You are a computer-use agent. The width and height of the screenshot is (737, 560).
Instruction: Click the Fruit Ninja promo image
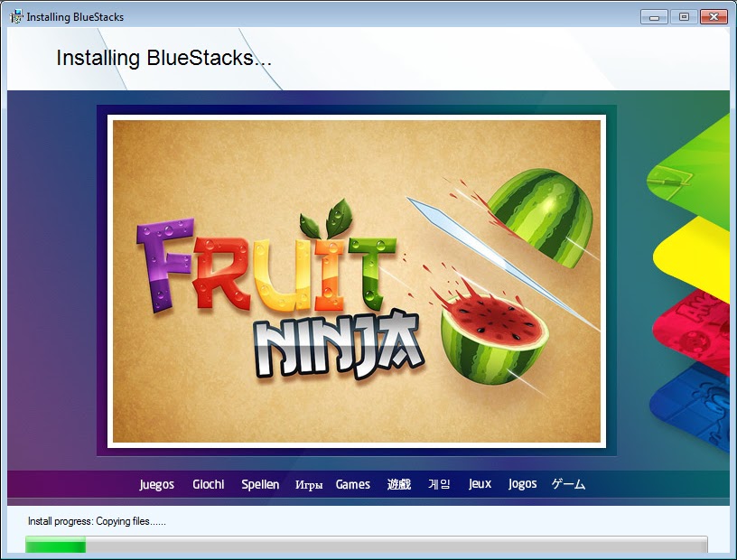[x=357, y=281]
